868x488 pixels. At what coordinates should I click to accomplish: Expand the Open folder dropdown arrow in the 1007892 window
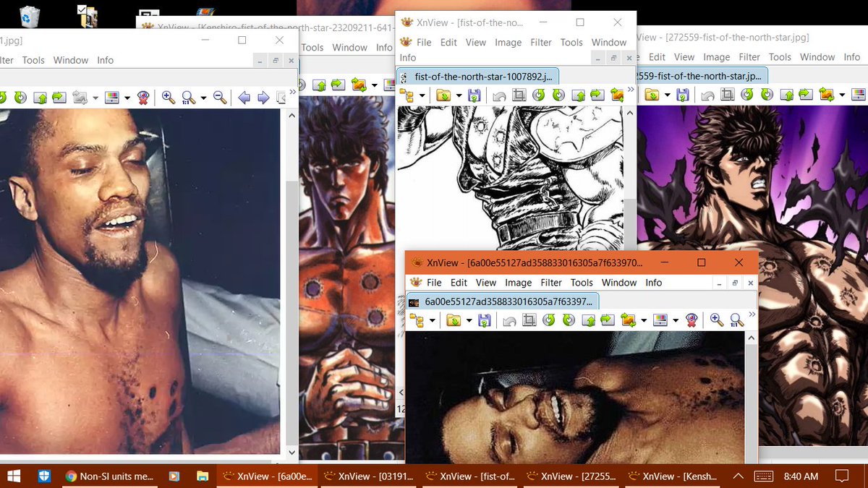(458, 95)
